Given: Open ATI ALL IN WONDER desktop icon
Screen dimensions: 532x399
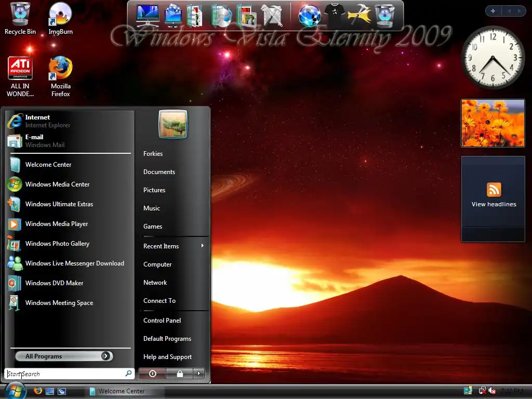Looking at the screenshot, I should pos(20,77).
